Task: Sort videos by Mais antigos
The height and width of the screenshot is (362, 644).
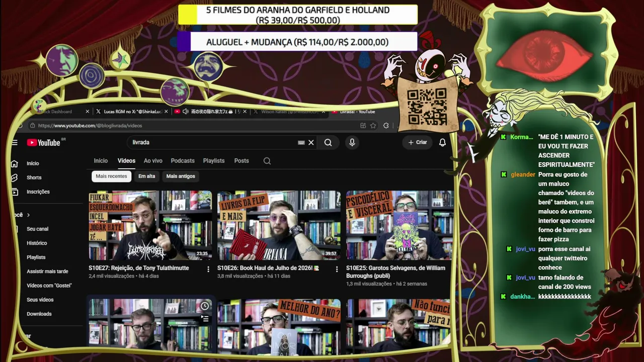Action: (x=181, y=176)
